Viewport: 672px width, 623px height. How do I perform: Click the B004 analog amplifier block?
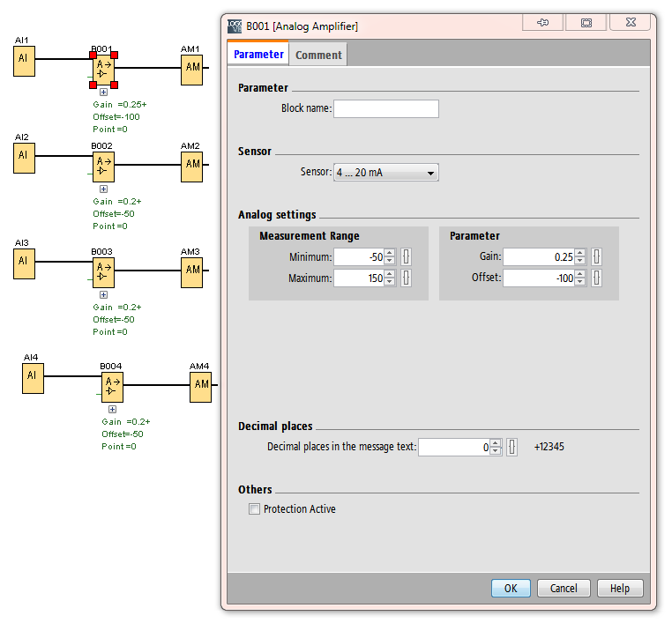(112, 386)
